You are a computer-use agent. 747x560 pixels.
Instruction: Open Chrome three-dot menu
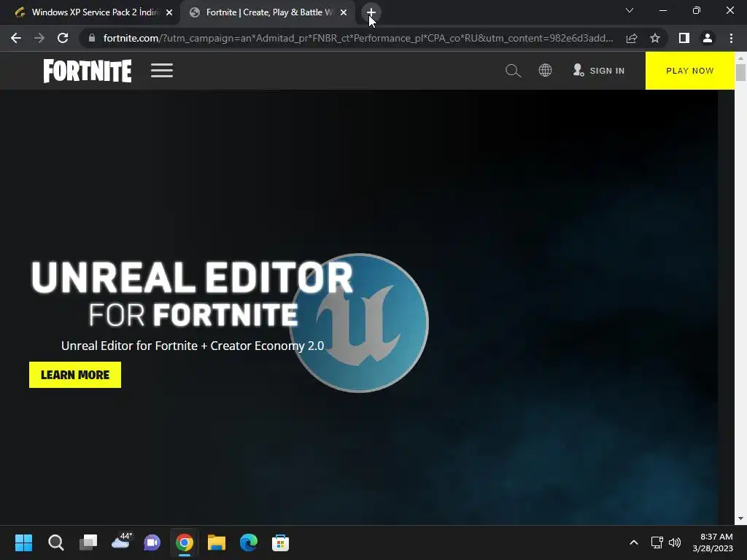(731, 38)
